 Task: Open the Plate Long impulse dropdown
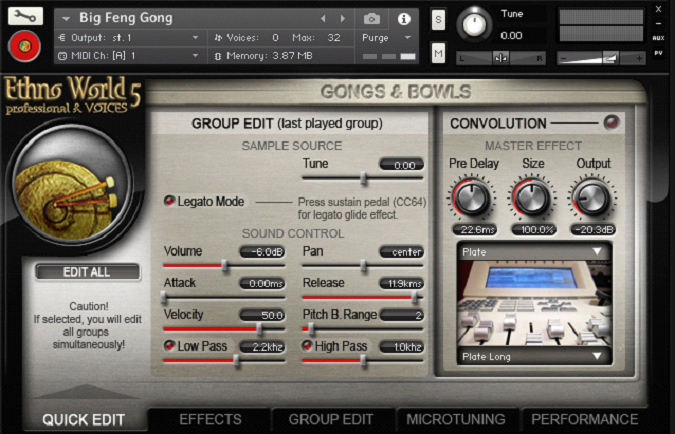[x=534, y=356]
